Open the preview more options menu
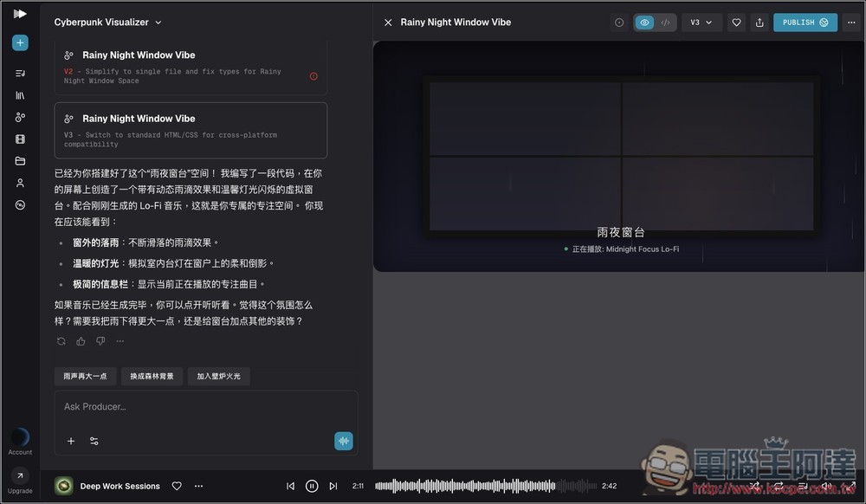This screenshot has width=866, height=504. pyautogui.click(x=851, y=23)
